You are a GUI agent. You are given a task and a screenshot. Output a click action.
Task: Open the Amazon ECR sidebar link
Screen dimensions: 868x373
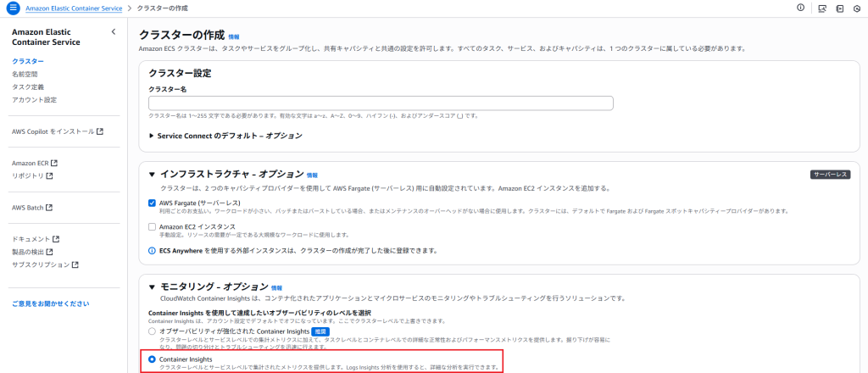[x=31, y=164]
